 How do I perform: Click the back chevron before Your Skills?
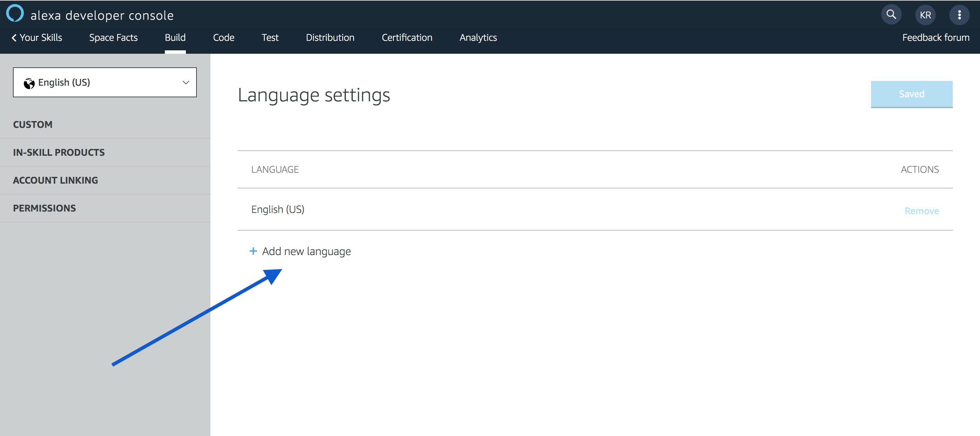click(14, 37)
